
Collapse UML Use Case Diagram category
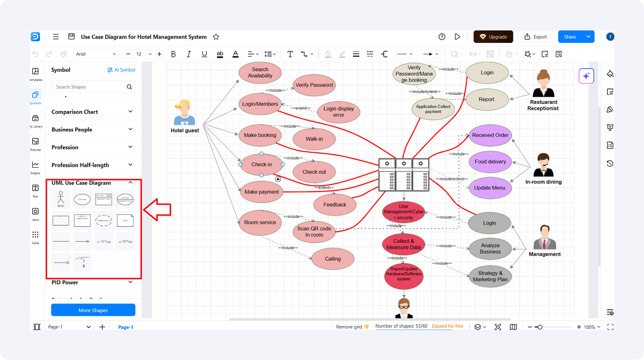coord(92,183)
